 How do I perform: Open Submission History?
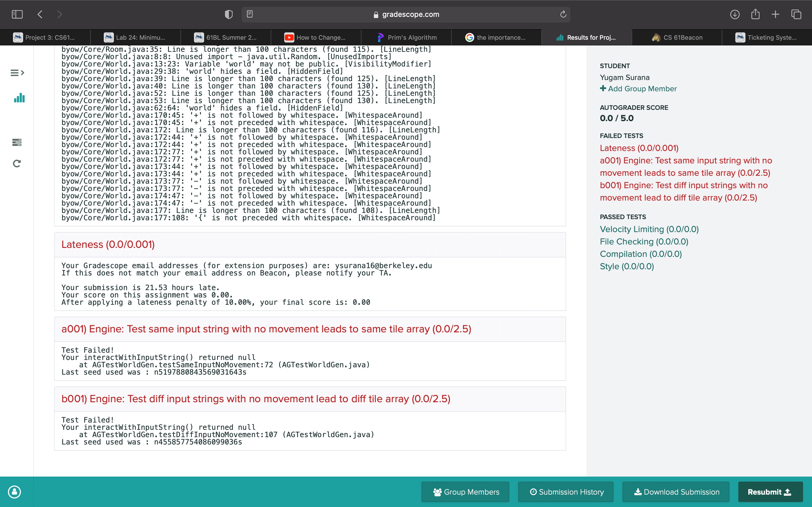[566, 492]
